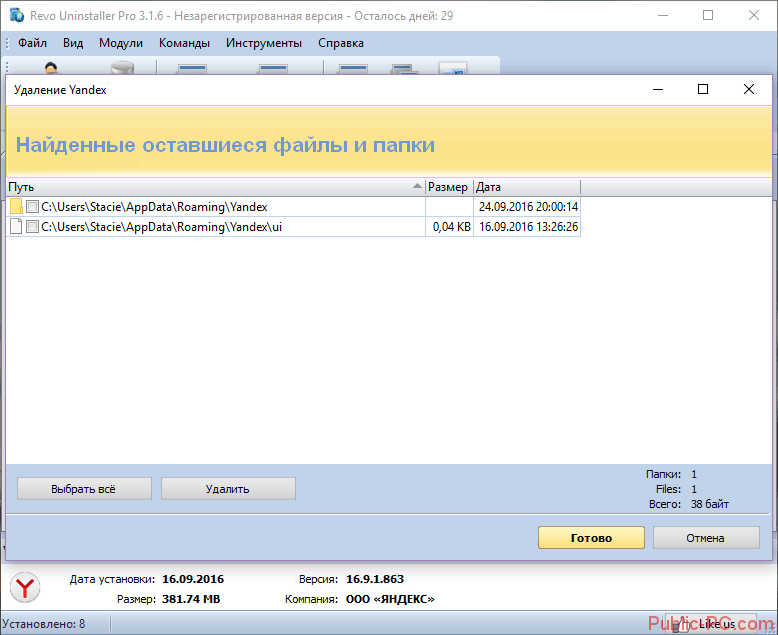
Task: Click the Удалить button
Action: (228, 489)
